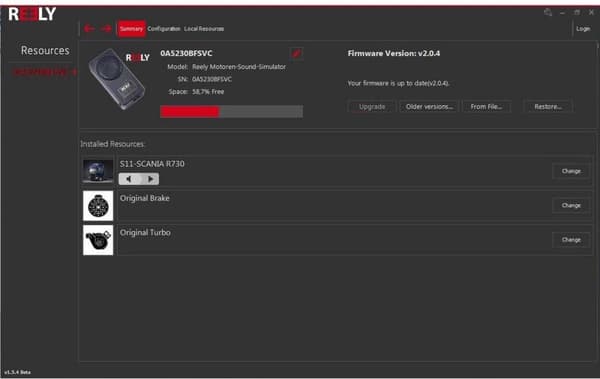The image size is (600, 379).
Task: Click the Upgrade firmware button
Action: 372,107
